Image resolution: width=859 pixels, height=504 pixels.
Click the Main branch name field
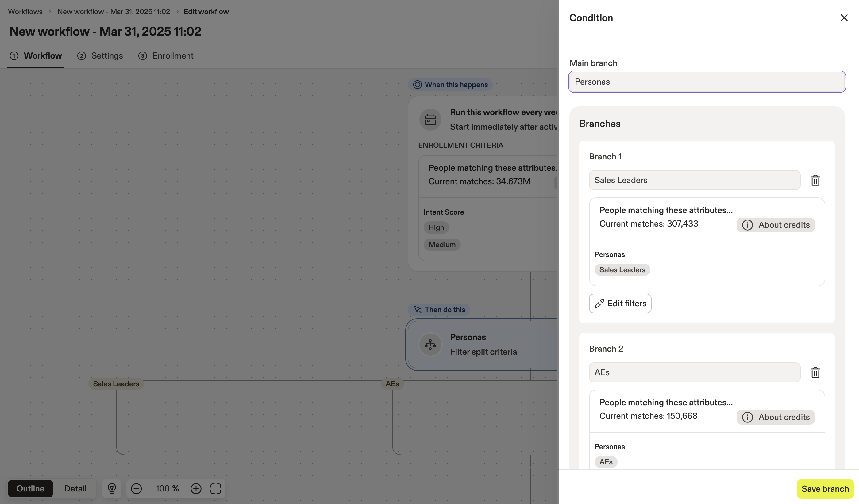point(707,82)
